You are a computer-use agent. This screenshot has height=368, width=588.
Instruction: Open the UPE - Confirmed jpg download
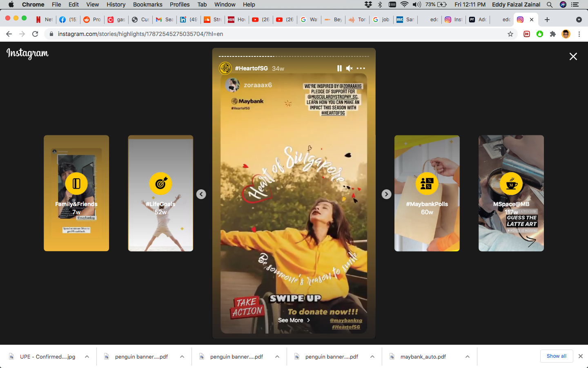[x=47, y=357]
